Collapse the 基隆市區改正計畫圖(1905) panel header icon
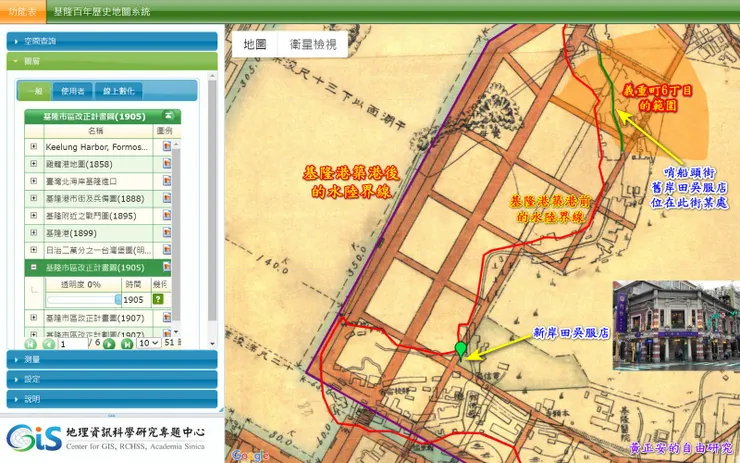Screen dimensions: 740x463 click(168, 115)
